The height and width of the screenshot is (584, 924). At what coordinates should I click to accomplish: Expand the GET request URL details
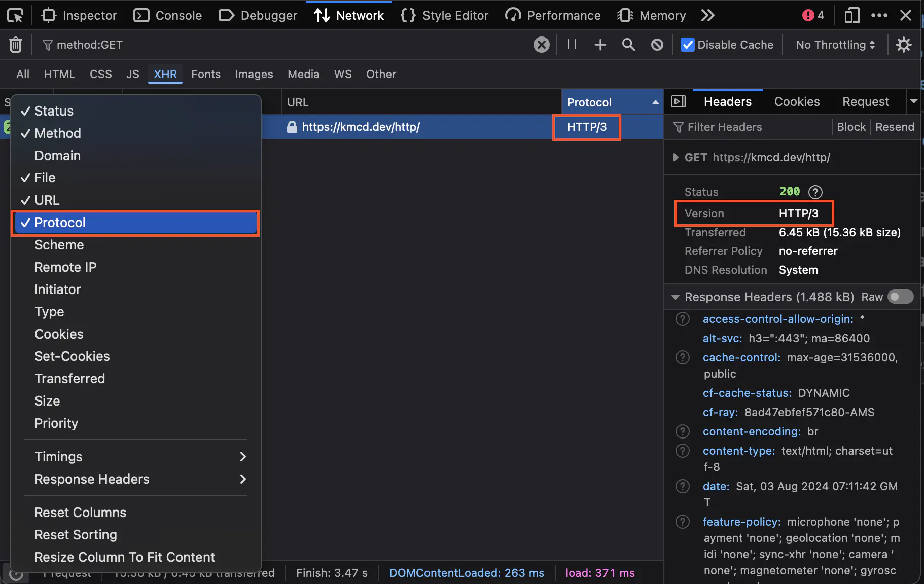pos(676,157)
